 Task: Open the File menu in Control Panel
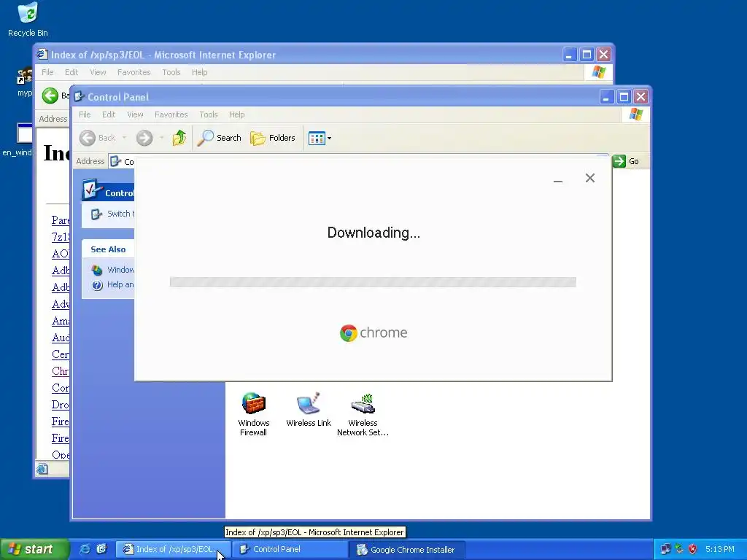coord(85,114)
